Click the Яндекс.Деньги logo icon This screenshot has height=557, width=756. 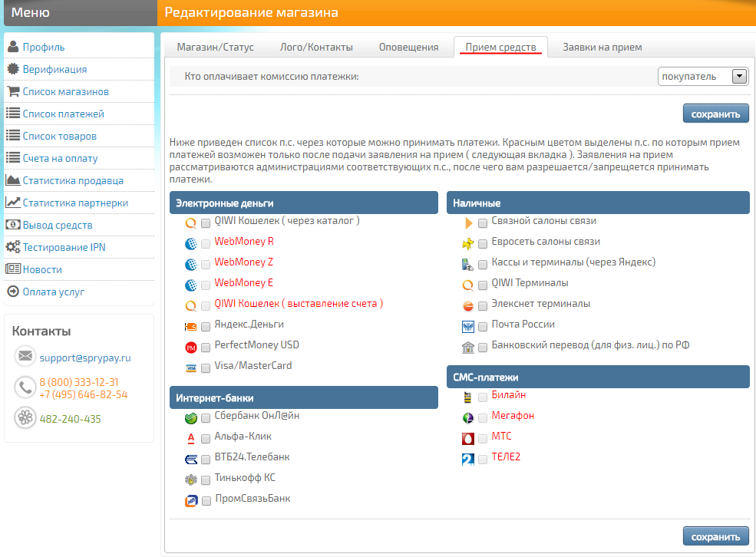[x=191, y=327]
